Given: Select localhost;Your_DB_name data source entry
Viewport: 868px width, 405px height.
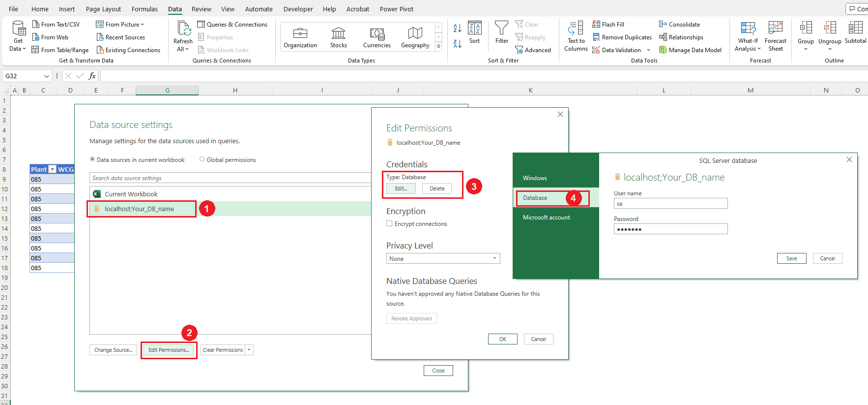Looking at the screenshot, I should pos(139,209).
